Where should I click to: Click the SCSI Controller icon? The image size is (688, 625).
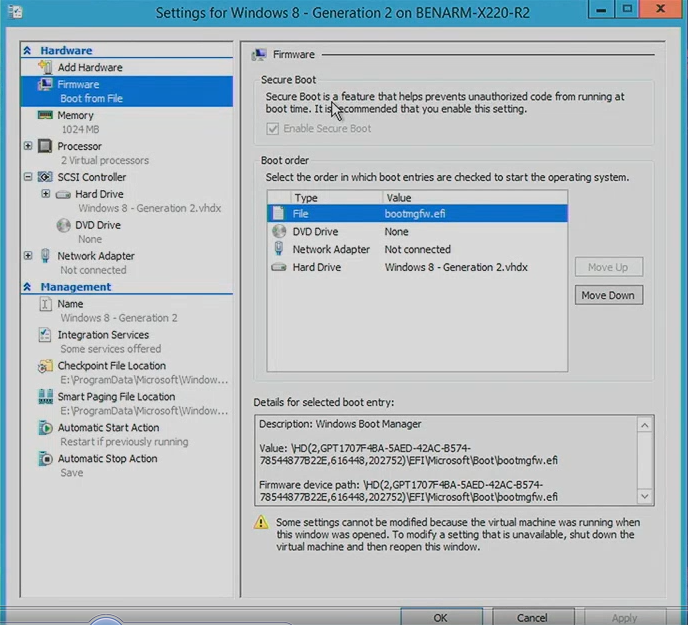tap(45, 177)
